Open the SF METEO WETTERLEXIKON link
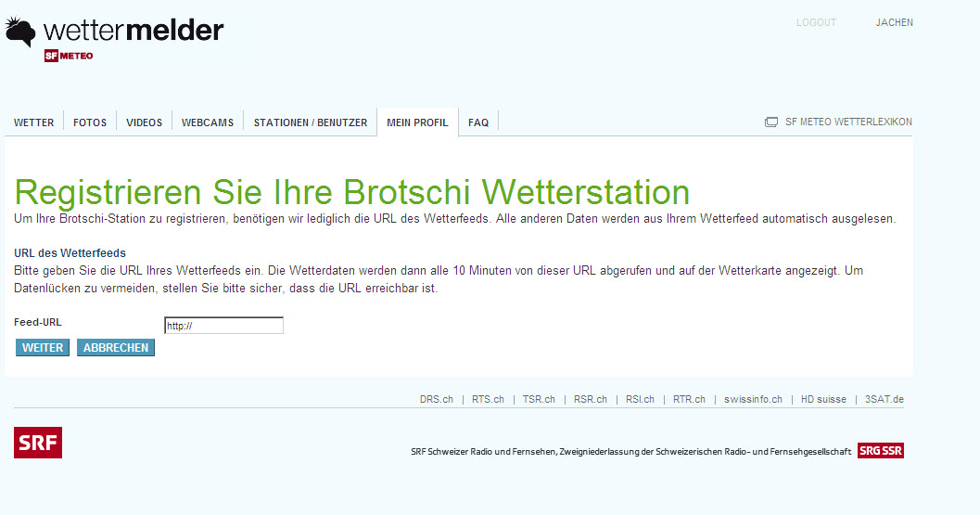The height and width of the screenshot is (515, 980). [848, 122]
